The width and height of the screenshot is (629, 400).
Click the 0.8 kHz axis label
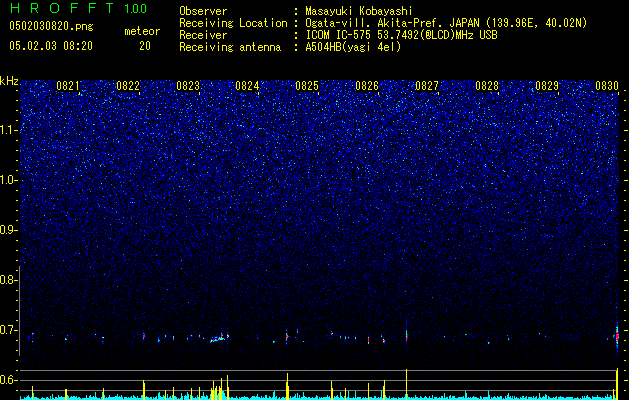pos(8,280)
